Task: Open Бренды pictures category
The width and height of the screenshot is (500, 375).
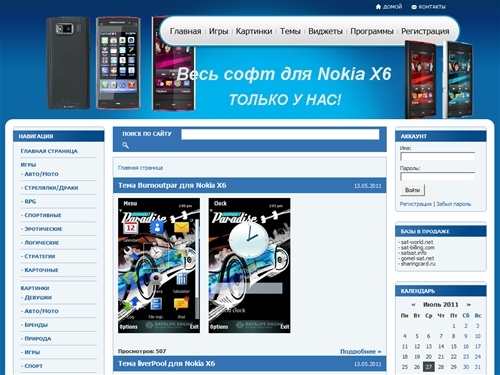Action: tap(36, 325)
